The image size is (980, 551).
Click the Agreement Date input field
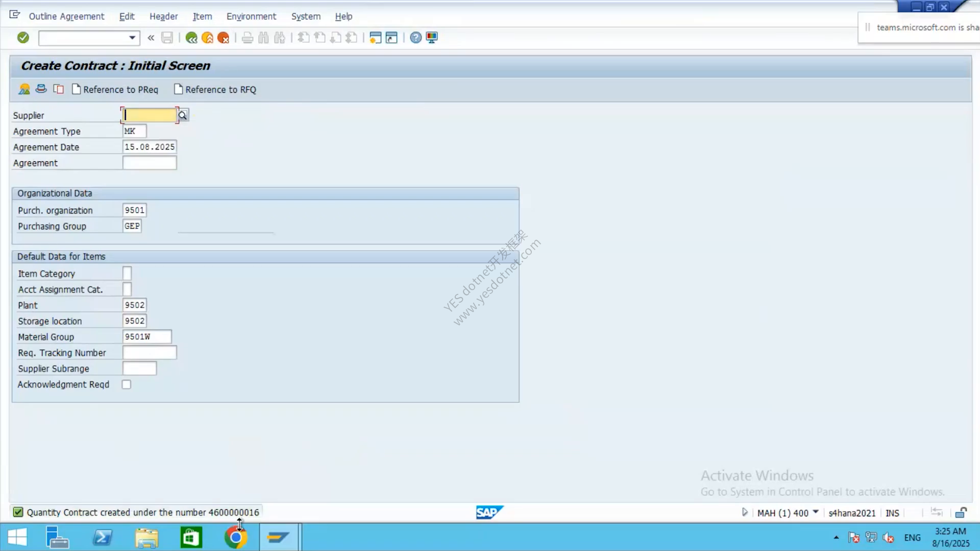150,147
